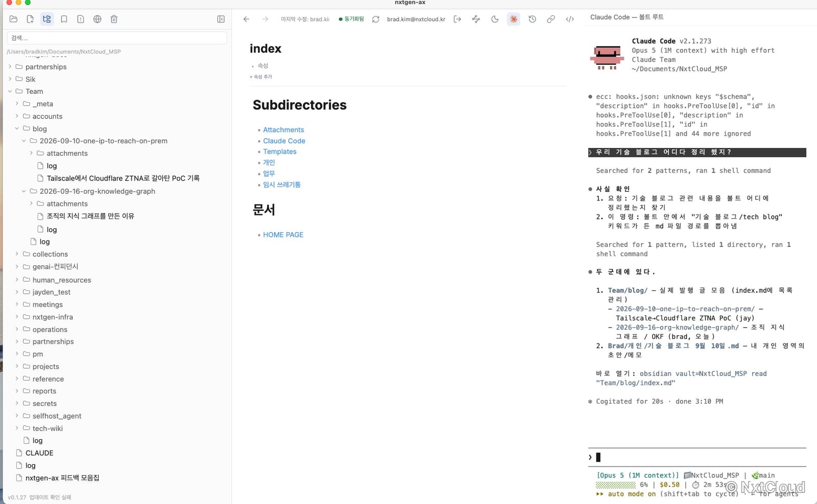Follow the HOME PAGE link
Viewport: 817px width, 504px height.
[283, 235]
